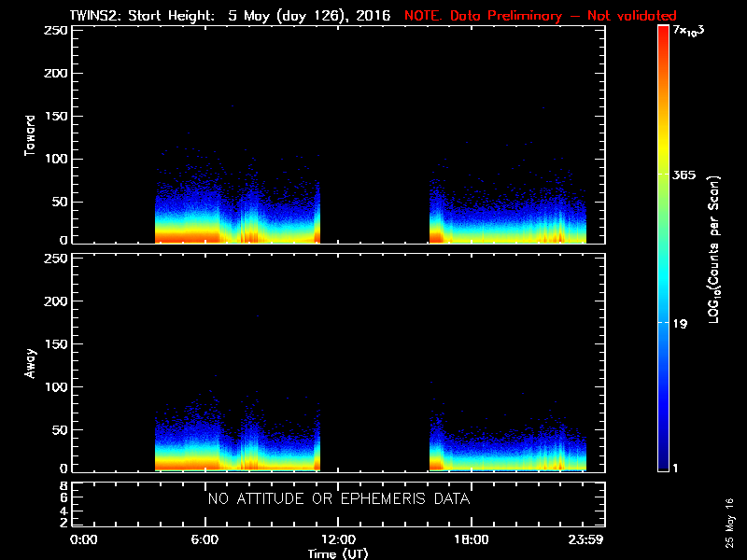Click the "100" tick label on Away panel

[56, 386]
